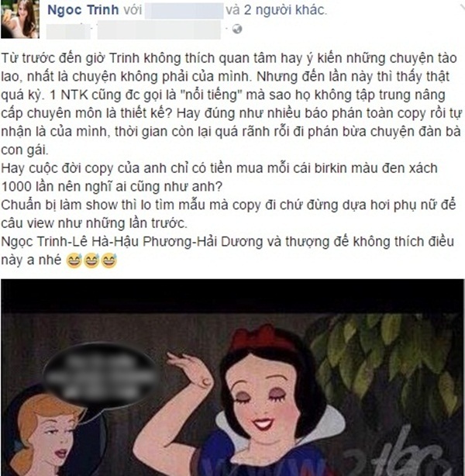465x476 pixels.
Task: Click Snow White's red hair bow
Action: 262,337
